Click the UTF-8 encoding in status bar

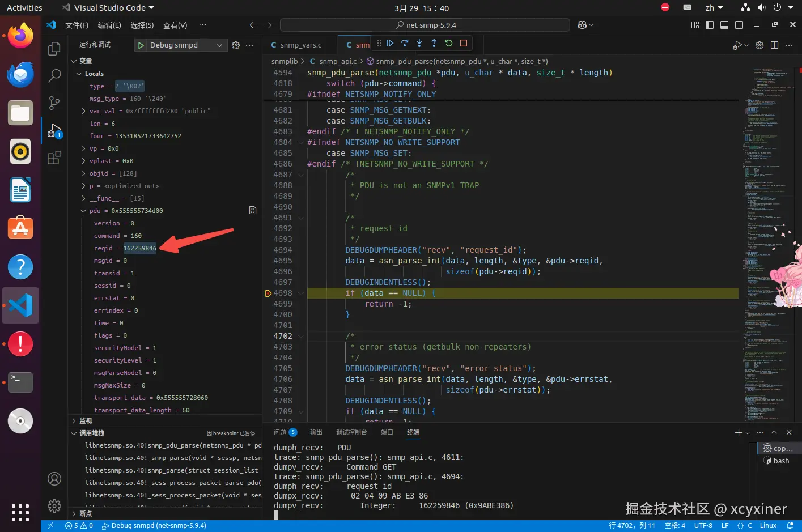(703, 526)
